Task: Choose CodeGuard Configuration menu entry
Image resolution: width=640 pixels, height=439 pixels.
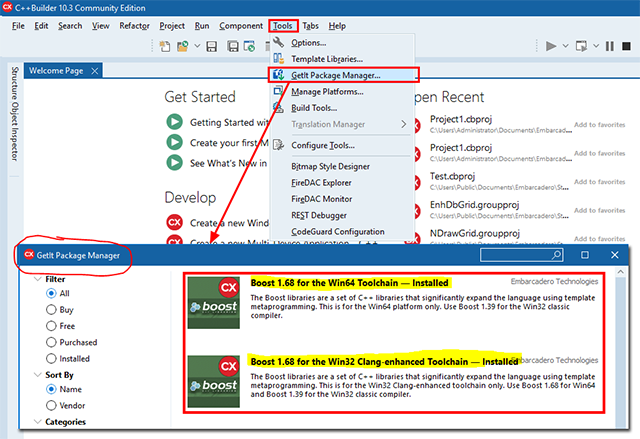Action: coord(342,232)
